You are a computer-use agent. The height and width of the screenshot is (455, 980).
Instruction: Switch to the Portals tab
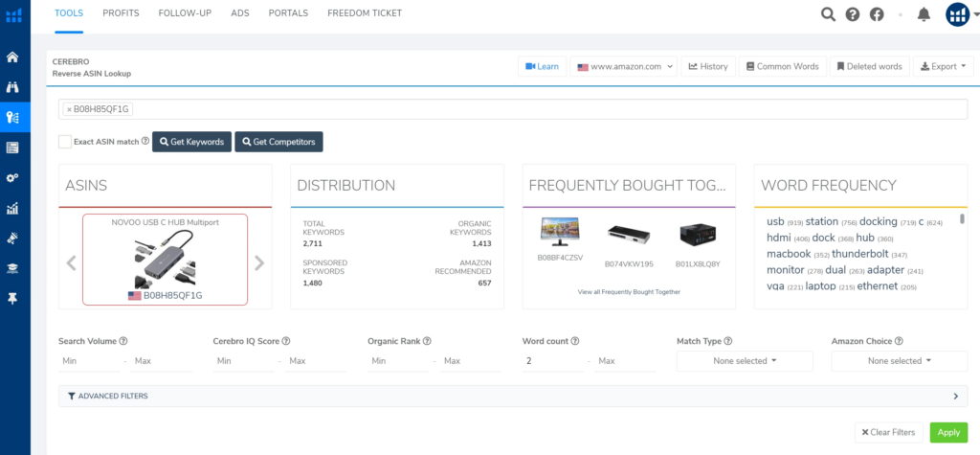tap(288, 13)
